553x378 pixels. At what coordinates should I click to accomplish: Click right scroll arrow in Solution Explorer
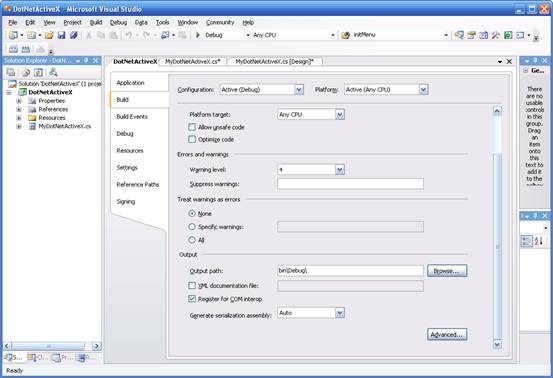click(97, 346)
